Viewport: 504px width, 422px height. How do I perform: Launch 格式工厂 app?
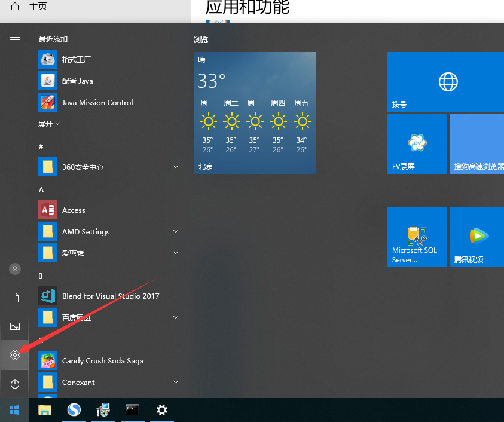tap(108, 59)
